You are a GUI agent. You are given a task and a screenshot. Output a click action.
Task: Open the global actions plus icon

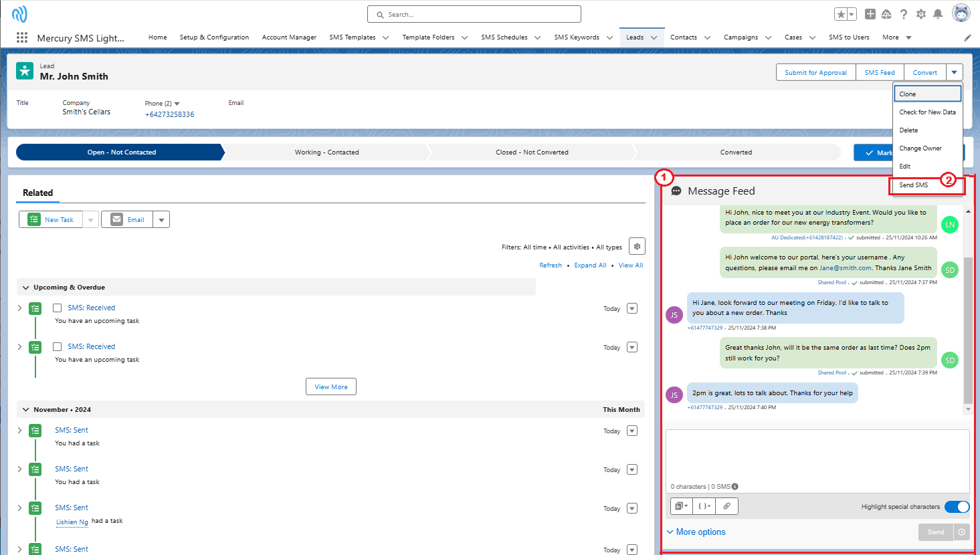pos(870,14)
